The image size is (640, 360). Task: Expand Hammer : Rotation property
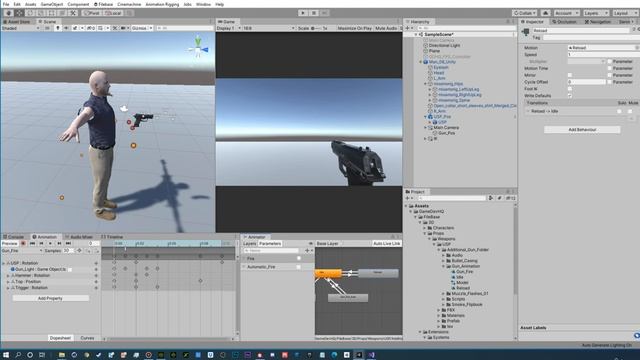(8, 276)
